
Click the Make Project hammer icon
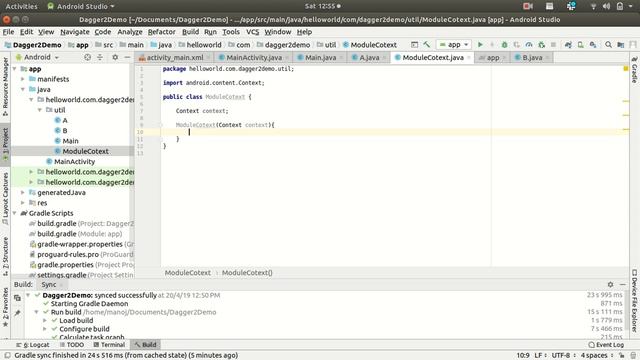click(427, 44)
